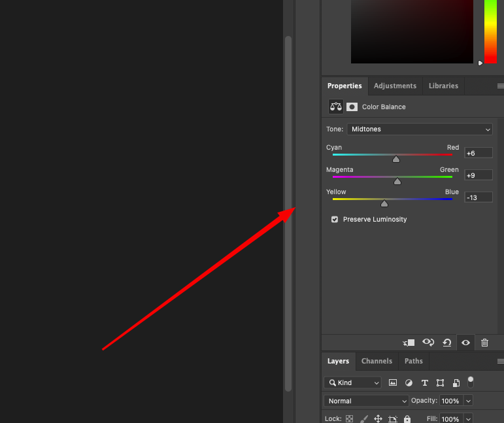Screen dimensions: 504x423
Task: Open Layers panel menu icon
Action: tap(500, 362)
